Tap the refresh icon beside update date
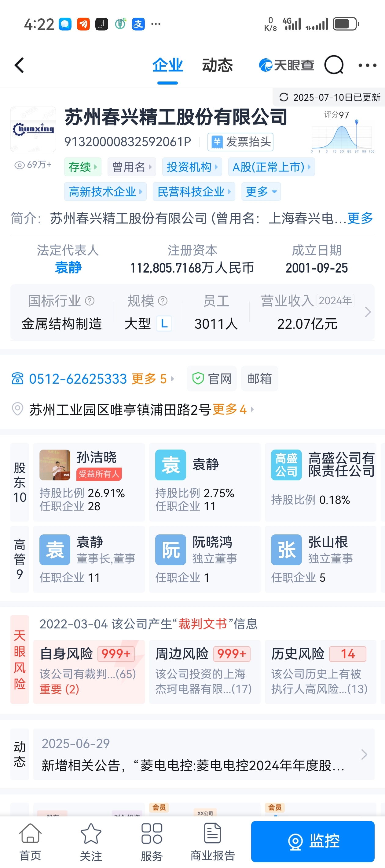Viewport: 385px width, 868px height. (x=284, y=97)
